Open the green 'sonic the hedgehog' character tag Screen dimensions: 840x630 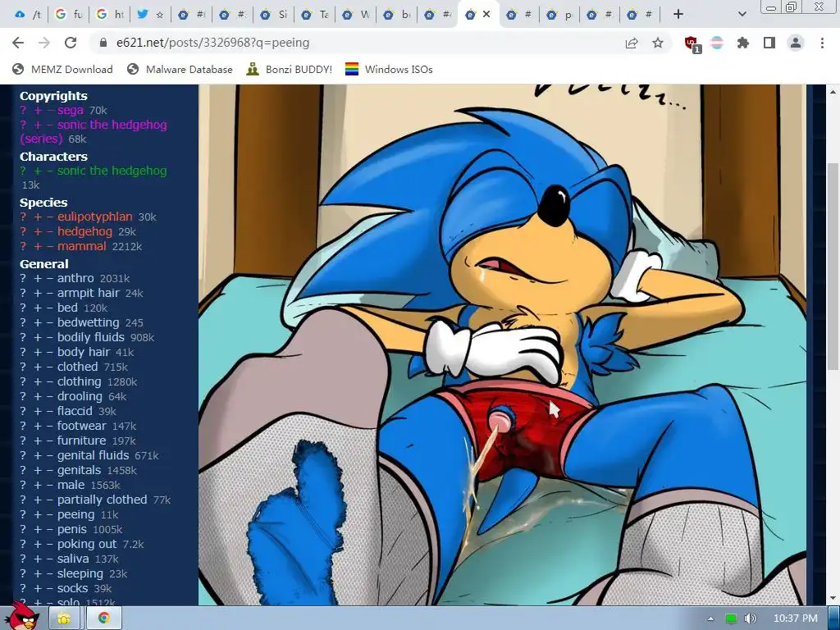[112, 171]
